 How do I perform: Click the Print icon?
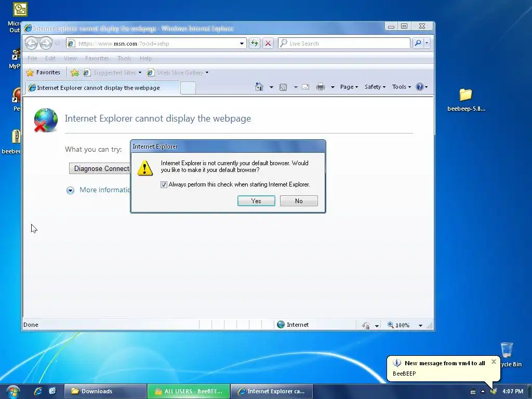point(320,87)
